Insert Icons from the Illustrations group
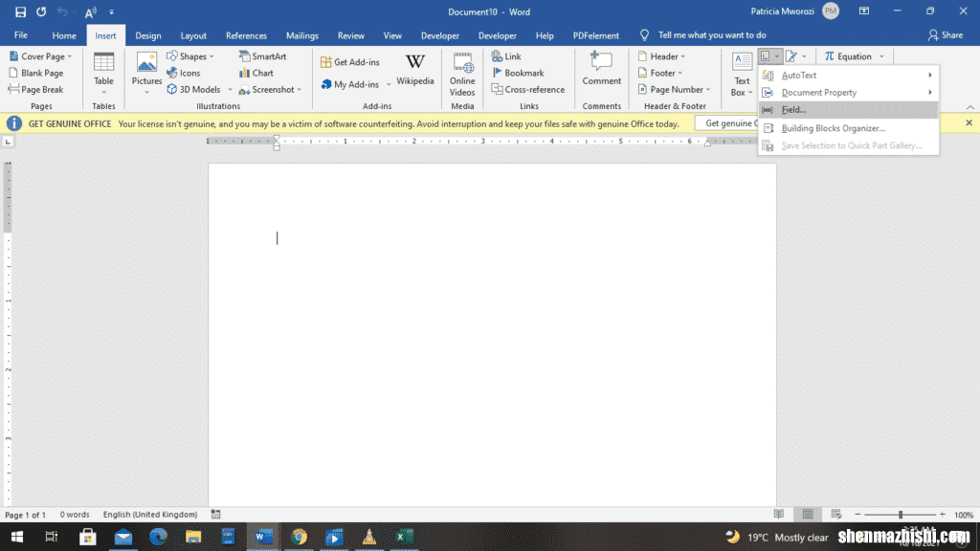The image size is (980, 551). tap(183, 73)
